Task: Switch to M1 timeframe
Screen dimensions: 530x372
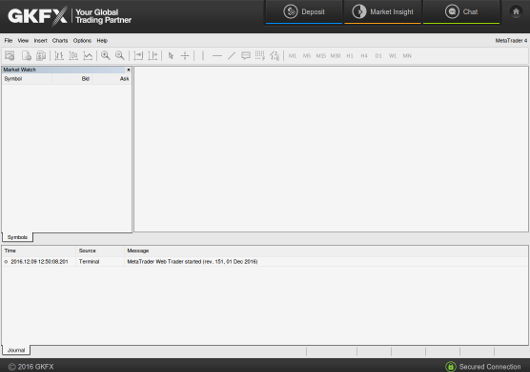Action: pyautogui.click(x=292, y=56)
